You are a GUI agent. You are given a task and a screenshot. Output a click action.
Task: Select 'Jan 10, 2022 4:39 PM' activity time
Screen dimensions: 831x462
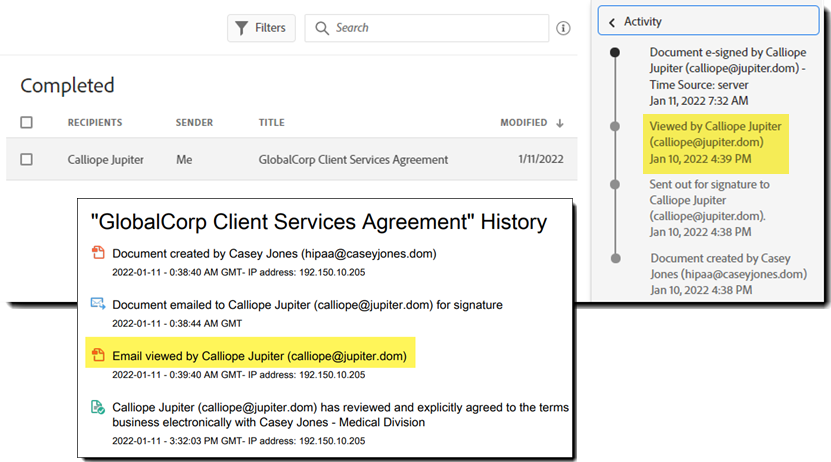click(x=701, y=159)
